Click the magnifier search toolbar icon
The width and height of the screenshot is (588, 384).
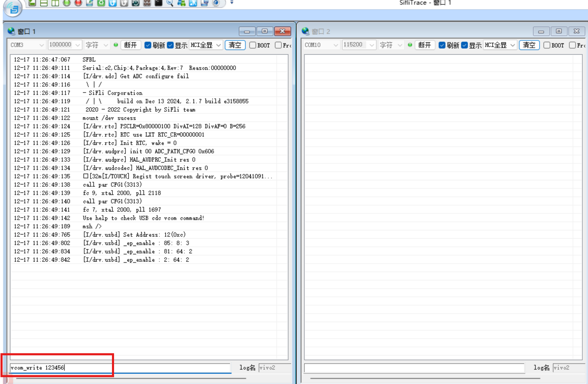tap(170, 3)
